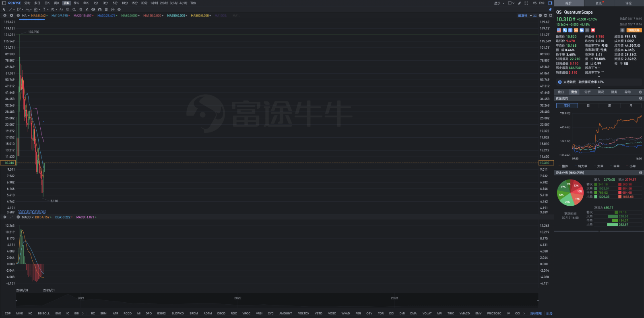Click the fullscreen expand icon
This screenshot has height=318, width=644.
(x=526, y=3)
